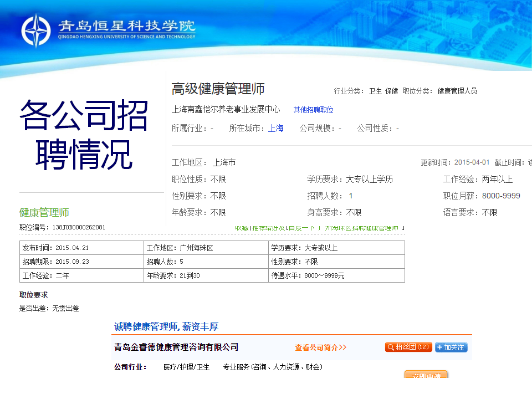
Task: Click the 待遇水平 8000~9999元 table cell
Action: click(336, 275)
